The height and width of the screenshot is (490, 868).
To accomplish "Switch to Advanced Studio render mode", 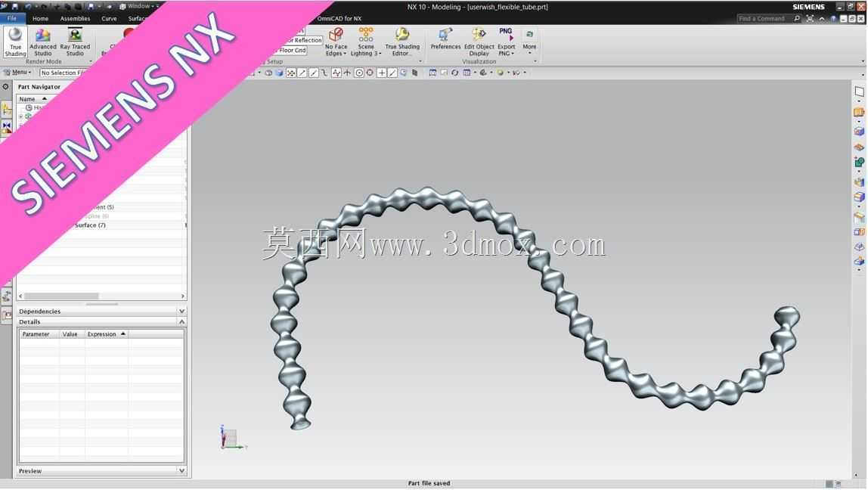I will 42,42.
